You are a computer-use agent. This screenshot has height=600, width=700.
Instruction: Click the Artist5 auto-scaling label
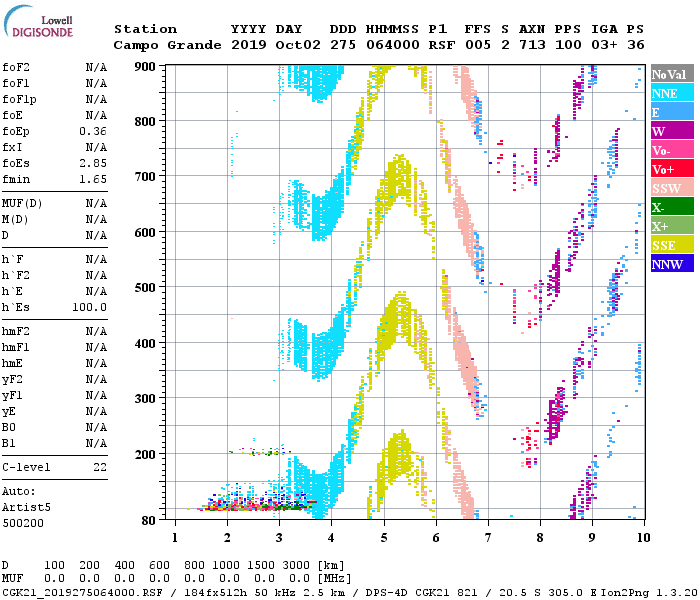(26, 508)
